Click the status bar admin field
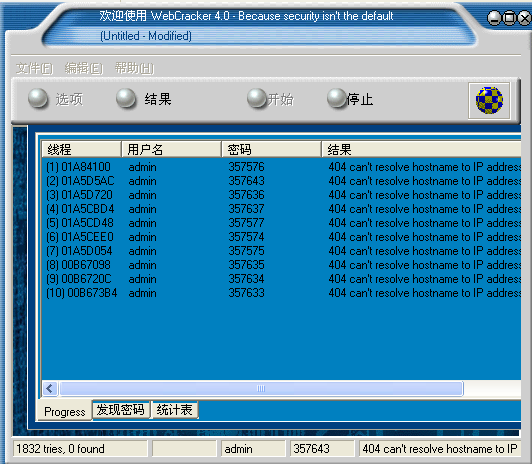Viewport: 532px width, 464px height. point(253,449)
